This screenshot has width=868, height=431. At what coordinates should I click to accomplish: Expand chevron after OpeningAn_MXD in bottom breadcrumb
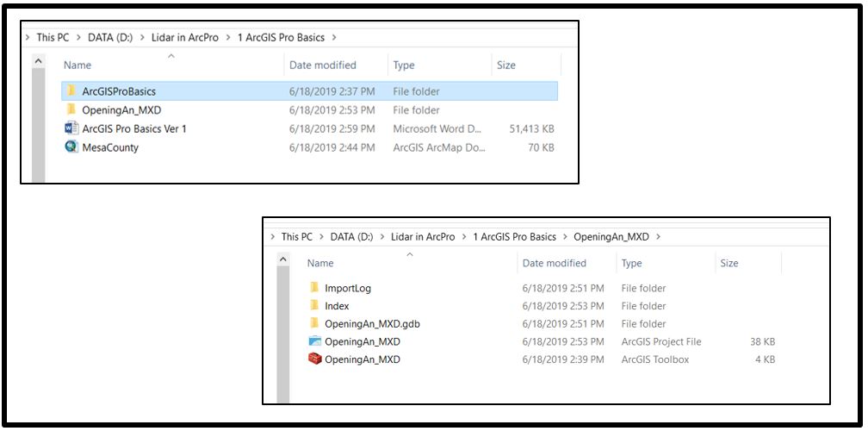658,236
